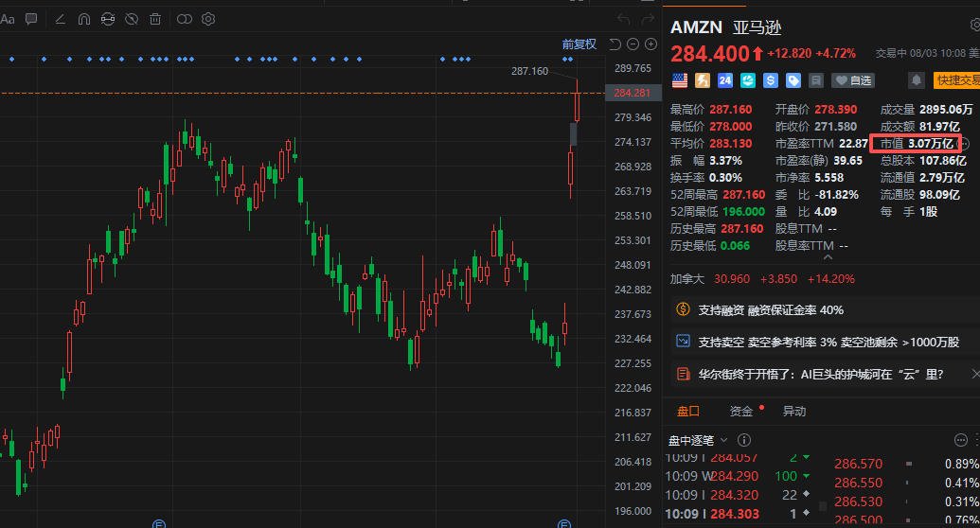
Task: Set a price alert with bell icon
Action: click(x=916, y=80)
